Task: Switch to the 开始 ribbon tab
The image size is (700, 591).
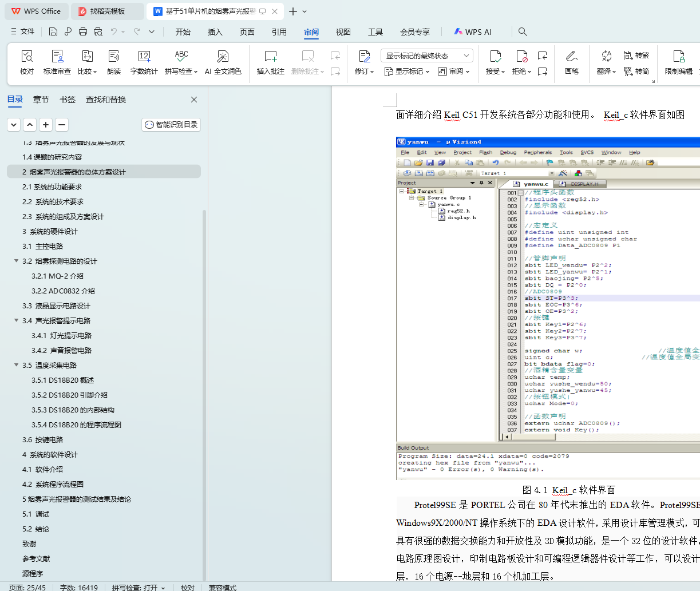Action: [183, 32]
